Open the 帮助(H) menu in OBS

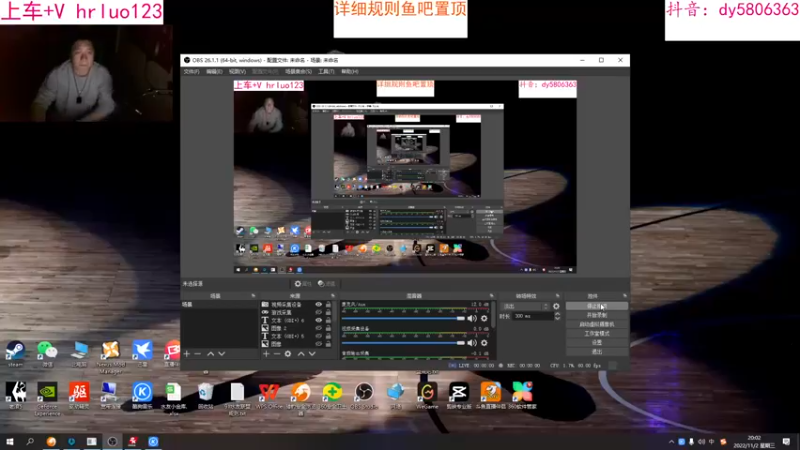(349, 71)
